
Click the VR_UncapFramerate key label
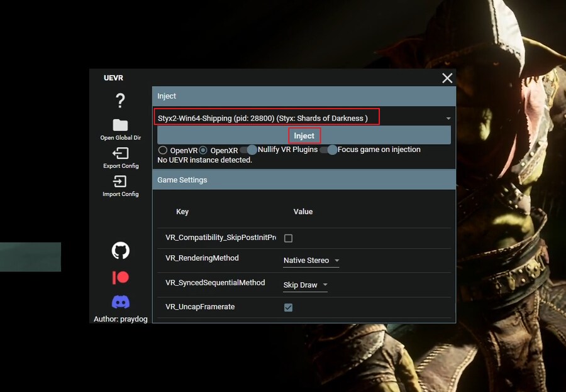pos(200,307)
